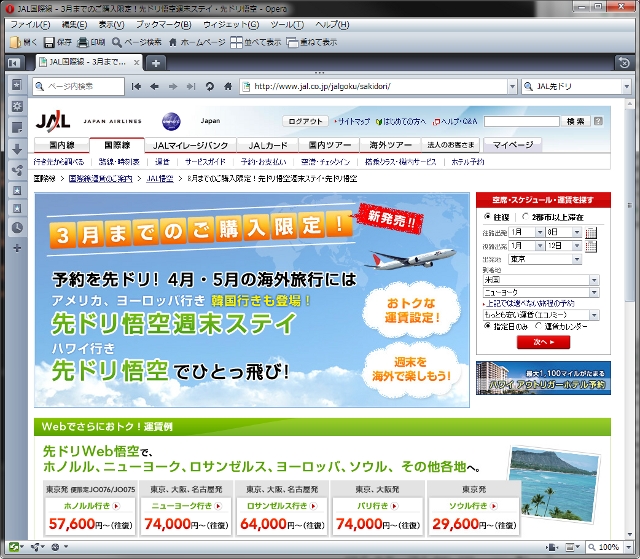Open the destination city dropdown ニューヨーク

click(541, 293)
